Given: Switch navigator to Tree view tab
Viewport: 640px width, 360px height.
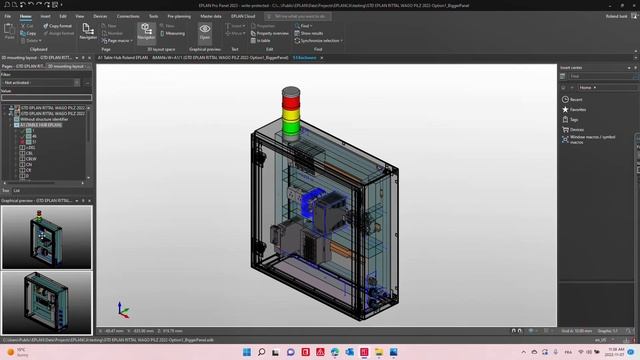Looking at the screenshot, I should pos(6,191).
